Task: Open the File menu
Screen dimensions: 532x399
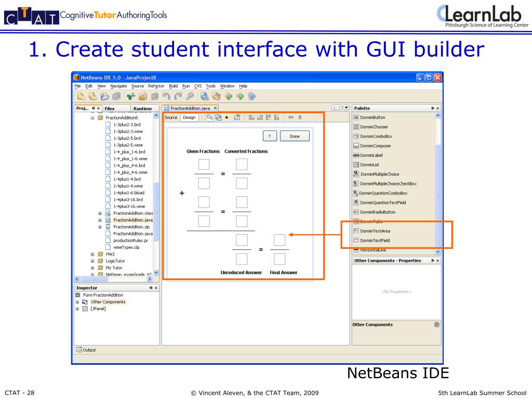Action: click(77, 86)
